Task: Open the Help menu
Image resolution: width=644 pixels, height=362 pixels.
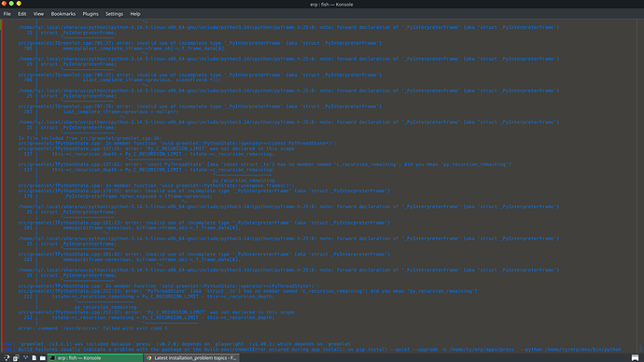Action: tap(135, 14)
